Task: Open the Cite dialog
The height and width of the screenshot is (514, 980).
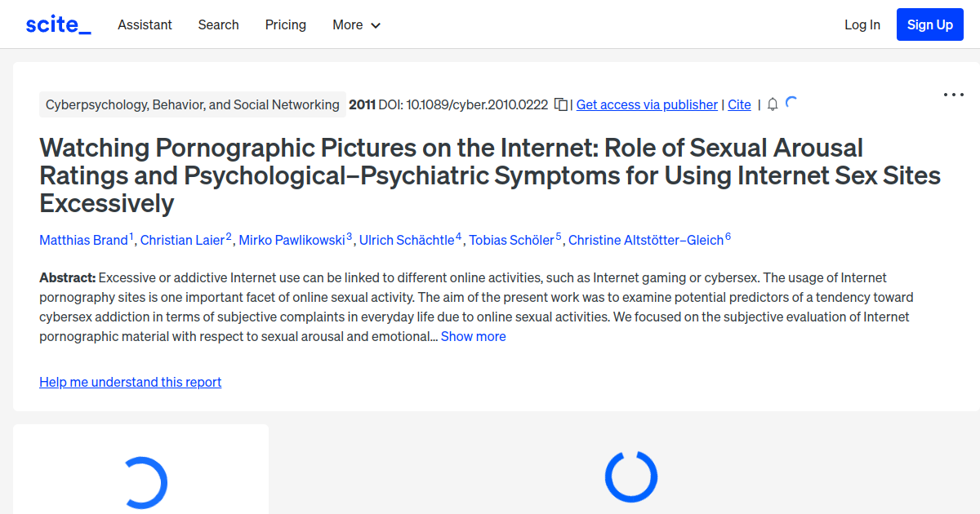Action: (739, 104)
